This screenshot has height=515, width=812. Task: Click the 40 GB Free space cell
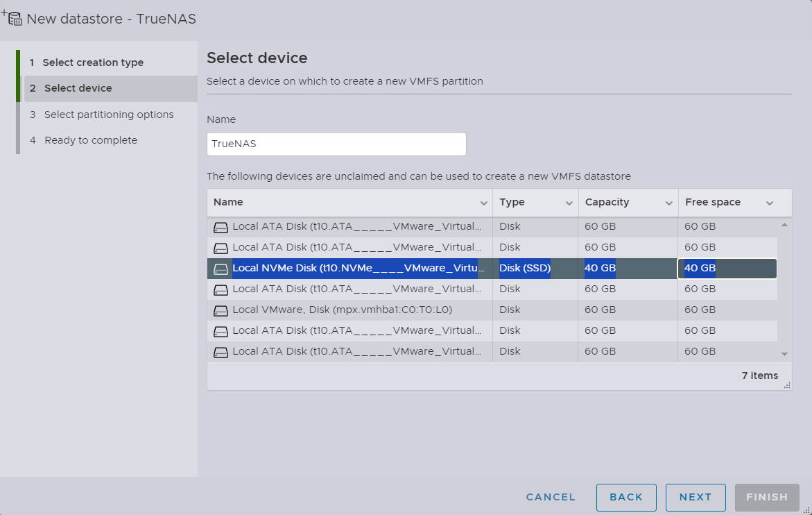pyautogui.click(x=727, y=269)
